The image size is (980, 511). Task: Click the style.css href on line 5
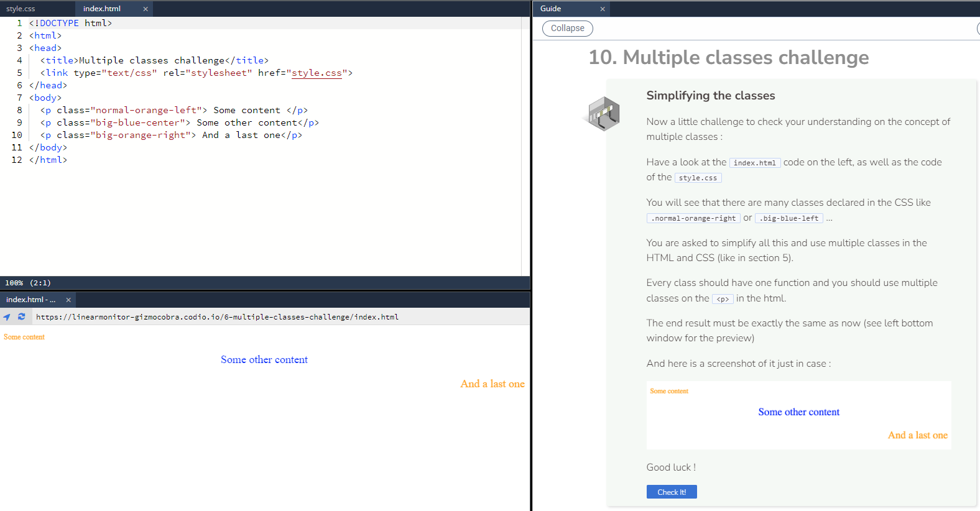click(317, 73)
